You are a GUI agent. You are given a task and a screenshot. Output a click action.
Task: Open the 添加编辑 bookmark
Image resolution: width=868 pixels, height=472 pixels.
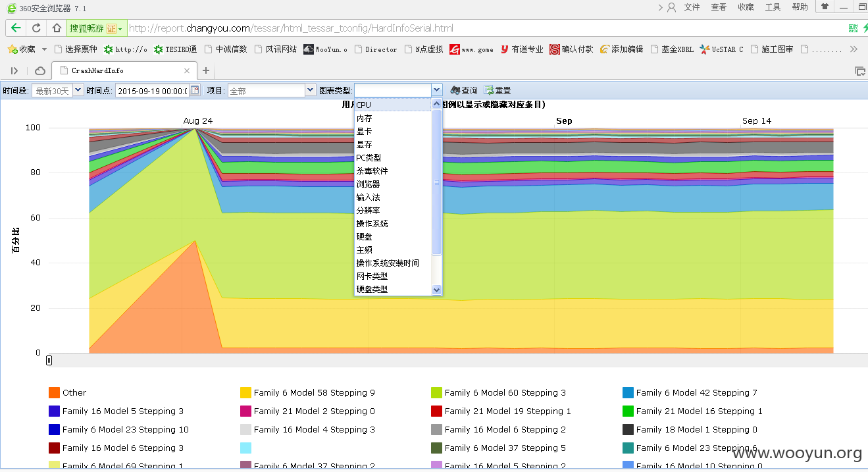click(x=621, y=49)
